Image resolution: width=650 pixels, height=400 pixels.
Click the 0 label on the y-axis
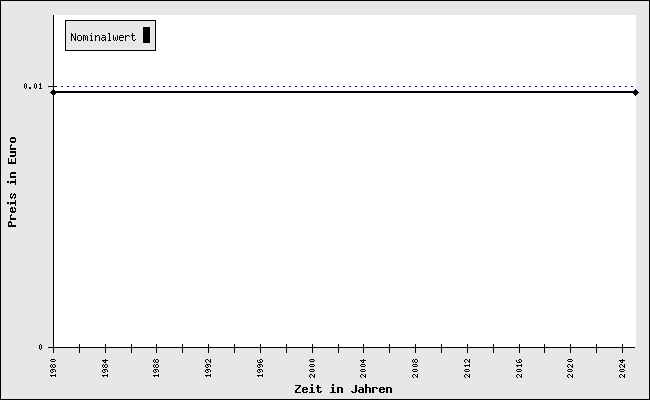pyautogui.click(x=41, y=348)
